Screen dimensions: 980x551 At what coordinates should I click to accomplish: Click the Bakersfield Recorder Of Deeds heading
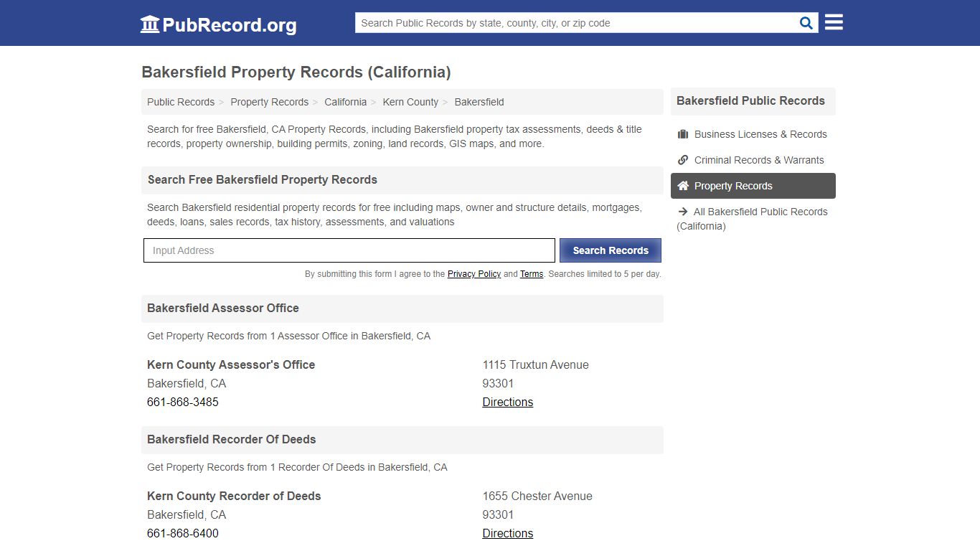pyautogui.click(x=232, y=439)
